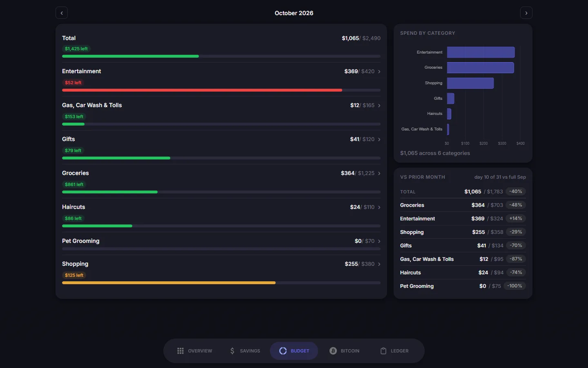Click Groceries in the vs prior month list
Image resolution: width=588 pixels, height=368 pixels.
click(412, 205)
